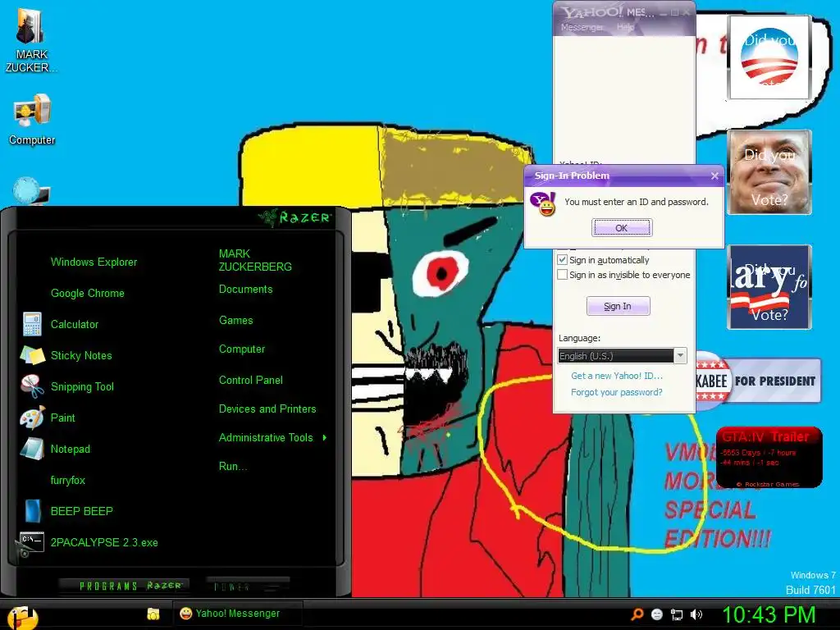Click the Obama logo vote gadget
The image size is (840, 630).
(769, 57)
